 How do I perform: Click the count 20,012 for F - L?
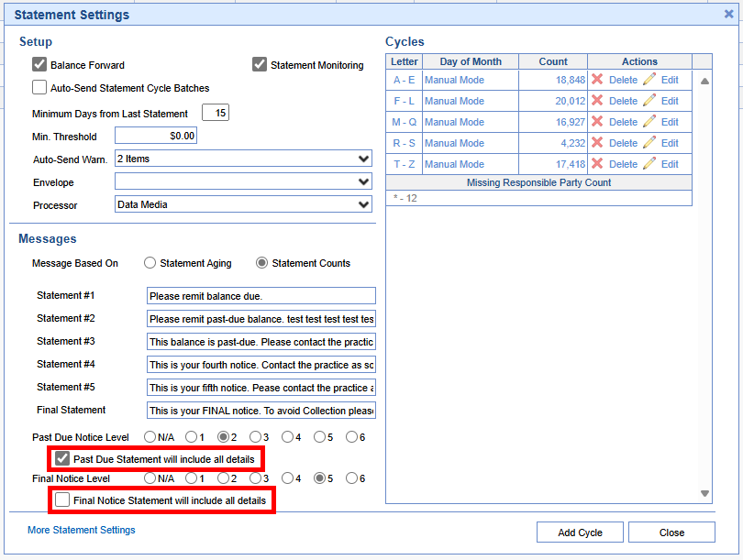coord(570,101)
